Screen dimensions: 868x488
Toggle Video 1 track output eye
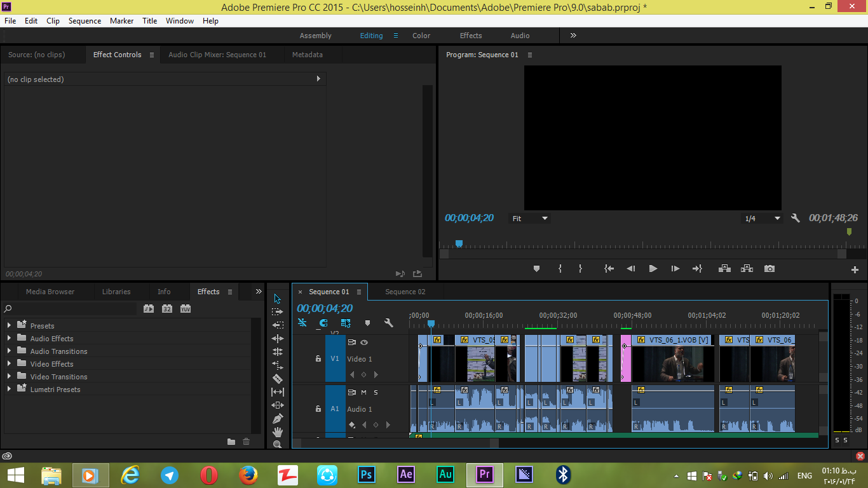(364, 342)
